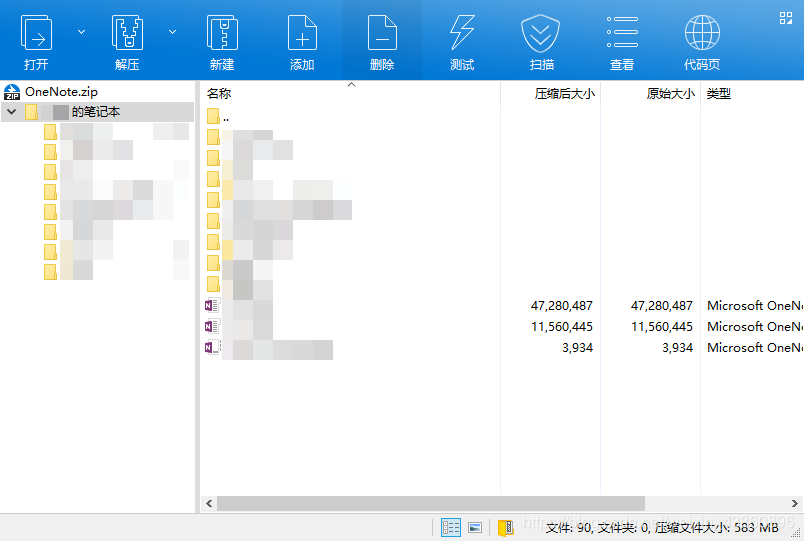
Task: Select OneNote.zip root in the tree
Action: click(61, 92)
